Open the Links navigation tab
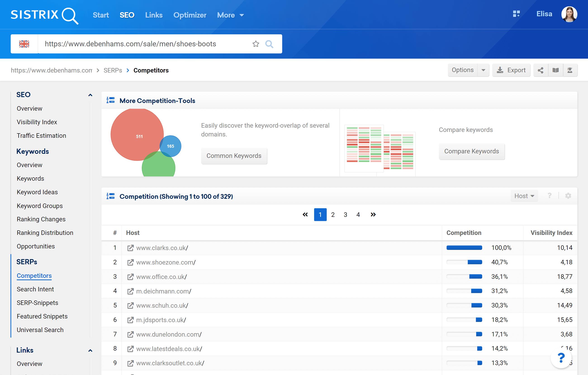The height and width of the screenshot is (375, 588). coord(154,15)
